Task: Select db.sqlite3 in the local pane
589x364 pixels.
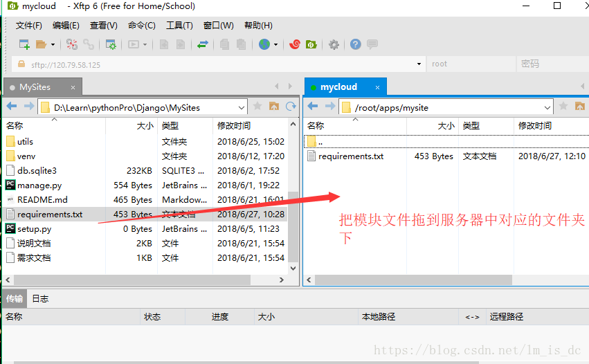Action: coord(37,171)
